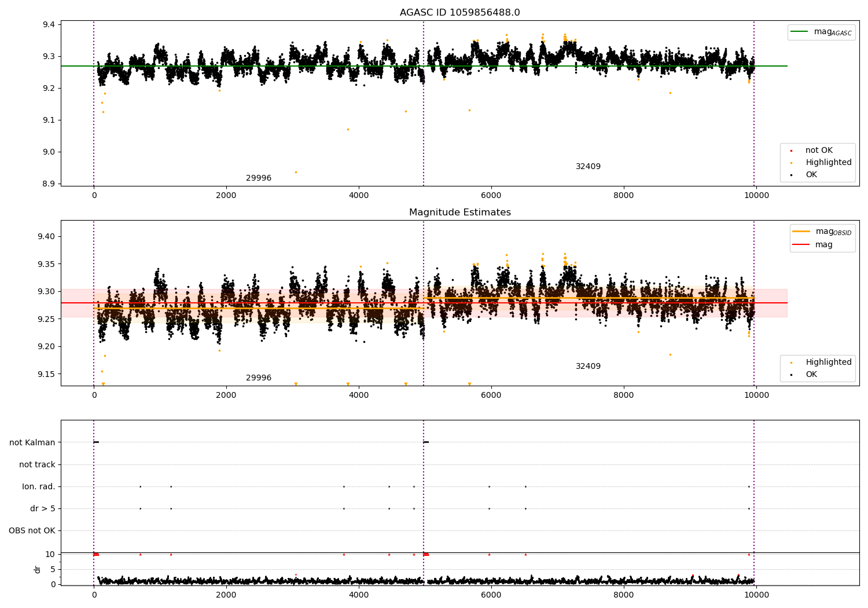Click obsid label 29996 in top plot
The width and height of the screenshot is (868, 608).
pyautogui.click(x=259, y=178)
